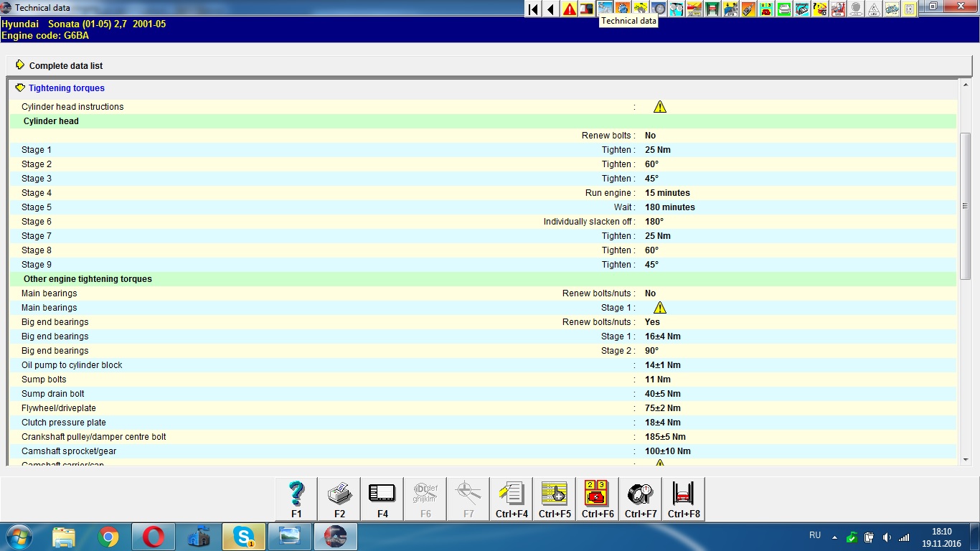Print the data with the F2 printer button
This screenshot has width=980, height=551.
click(x=339, y=498)
